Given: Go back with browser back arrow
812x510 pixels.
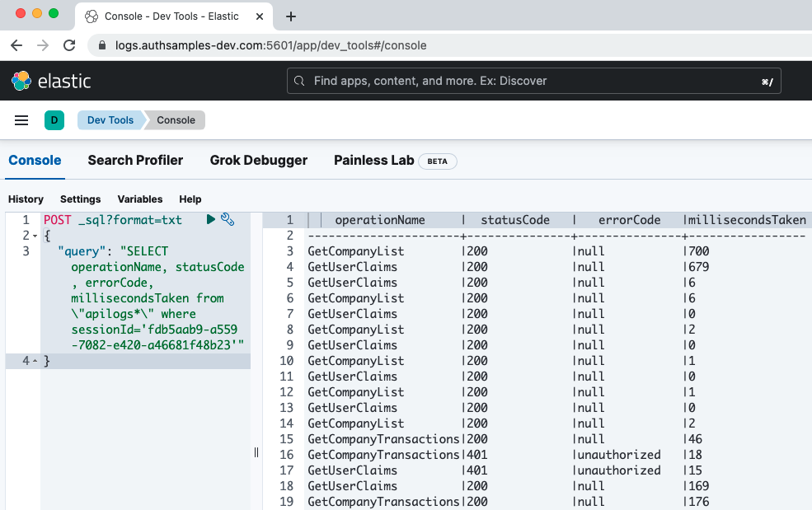Looking at the screenshot, I should point(16,45).
